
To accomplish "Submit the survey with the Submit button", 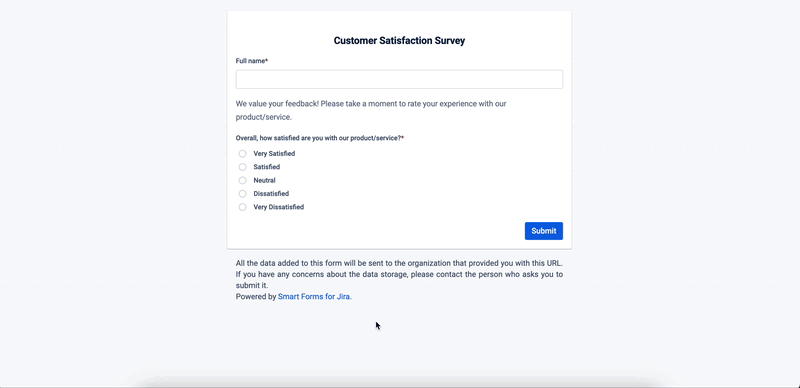I will click(544, 231).
